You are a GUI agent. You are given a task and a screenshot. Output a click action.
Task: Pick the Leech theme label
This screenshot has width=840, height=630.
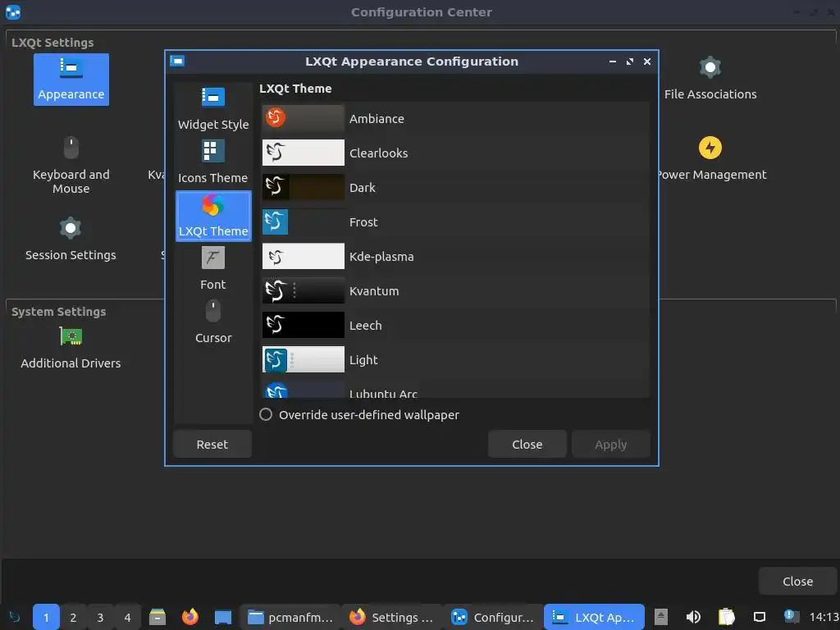[365, 325]
